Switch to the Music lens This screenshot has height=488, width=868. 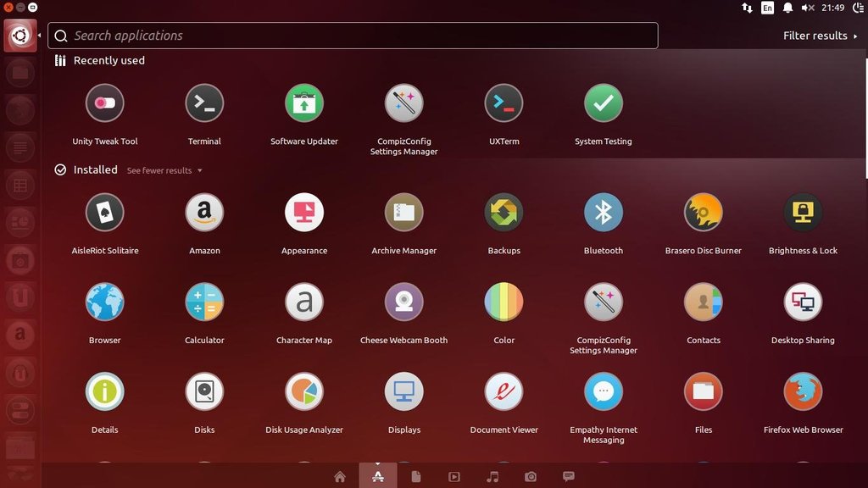[492, 476]
